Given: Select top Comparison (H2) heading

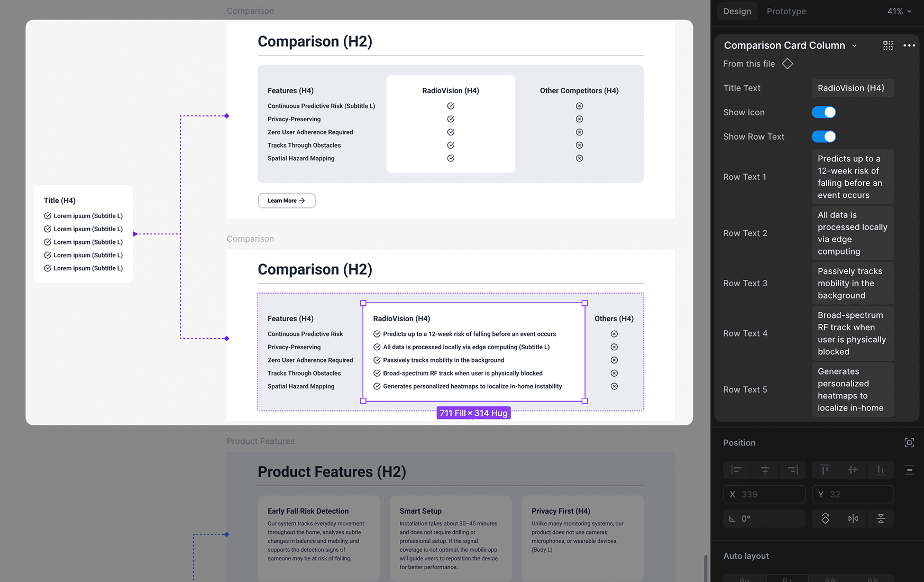Looking at the screenshot, I should pyautogui.click(x=315, y=41).
